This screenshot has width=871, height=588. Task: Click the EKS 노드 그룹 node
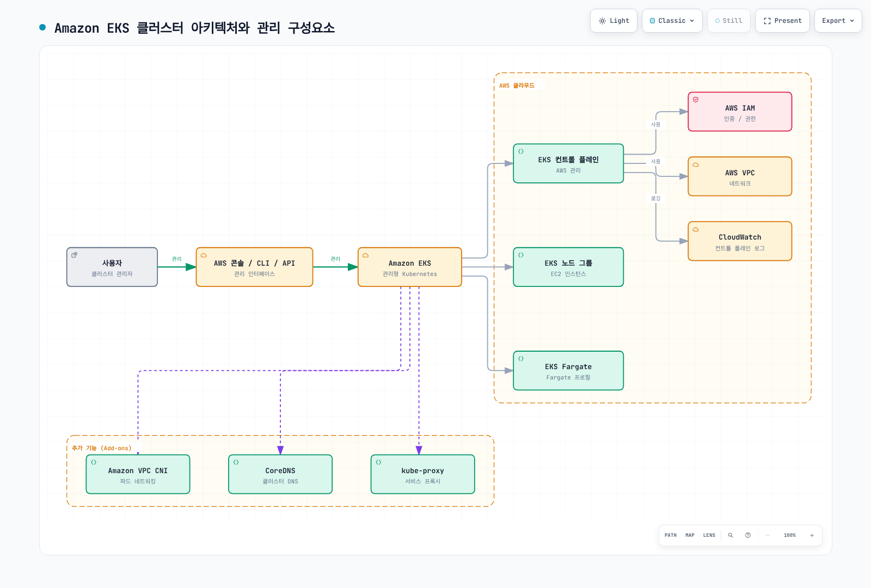pyautogui.click(x=568, y=267)
